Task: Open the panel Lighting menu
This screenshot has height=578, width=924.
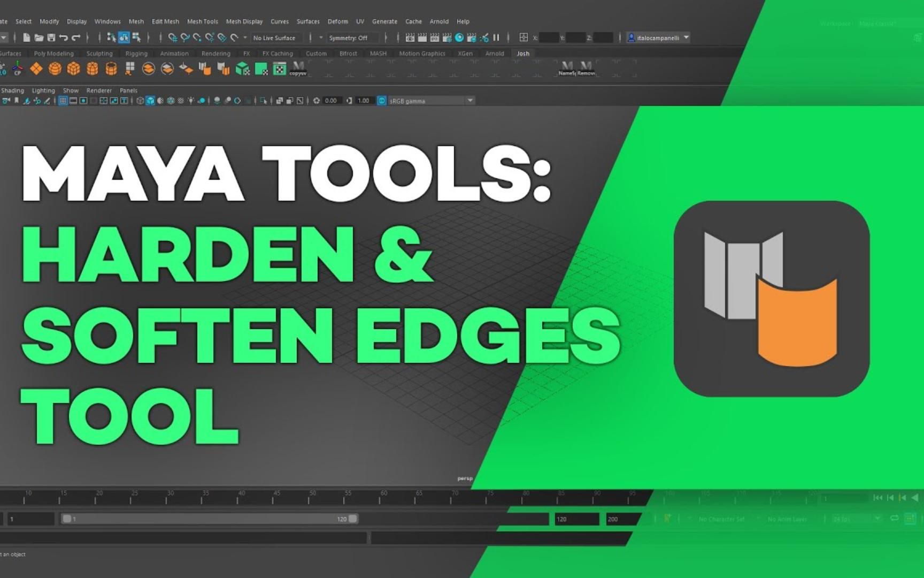Action: [x=43, y=90]
